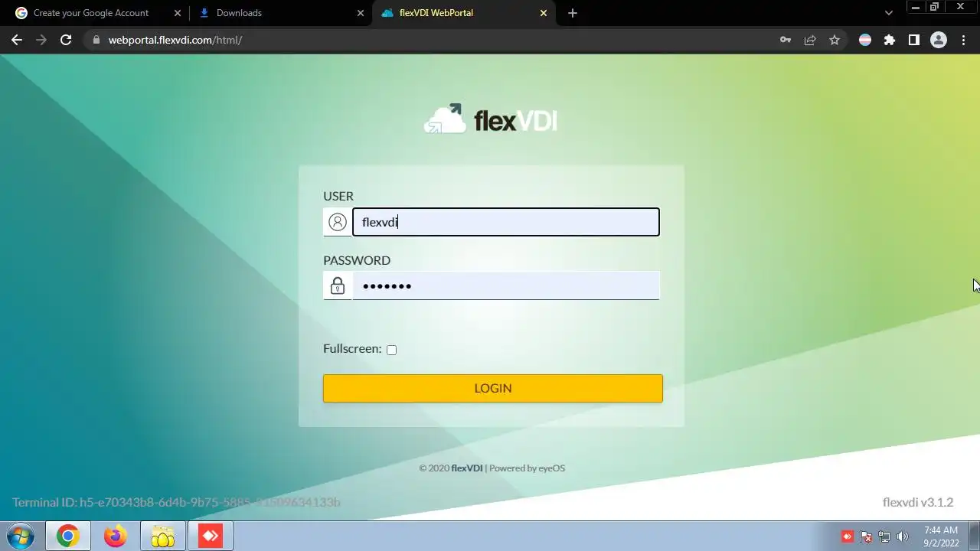Launch Firefox from the taskbar
This screenshot has width=980, height=551.
tap(116, 536)
